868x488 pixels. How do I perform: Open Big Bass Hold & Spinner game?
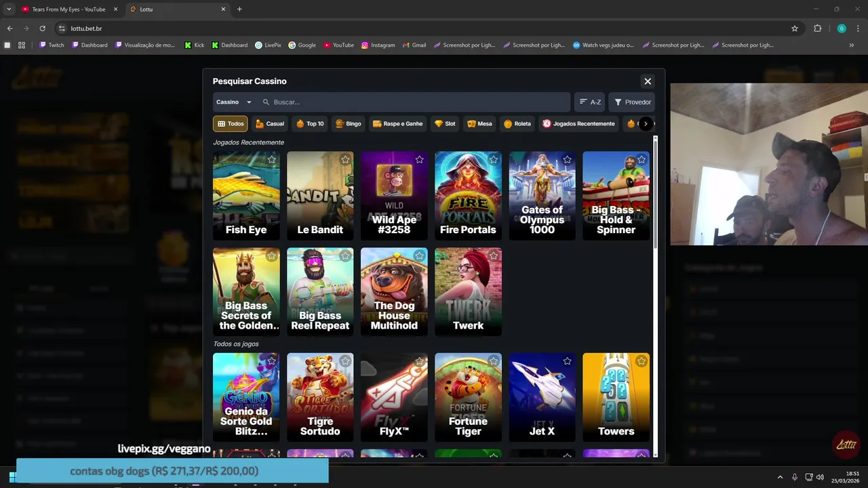(616, 196)
